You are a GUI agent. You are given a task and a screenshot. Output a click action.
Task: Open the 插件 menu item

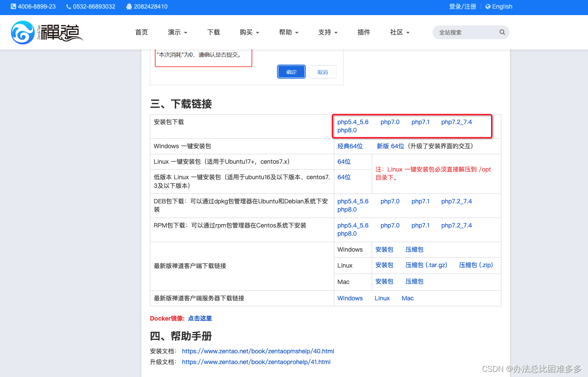pos(364,32)
